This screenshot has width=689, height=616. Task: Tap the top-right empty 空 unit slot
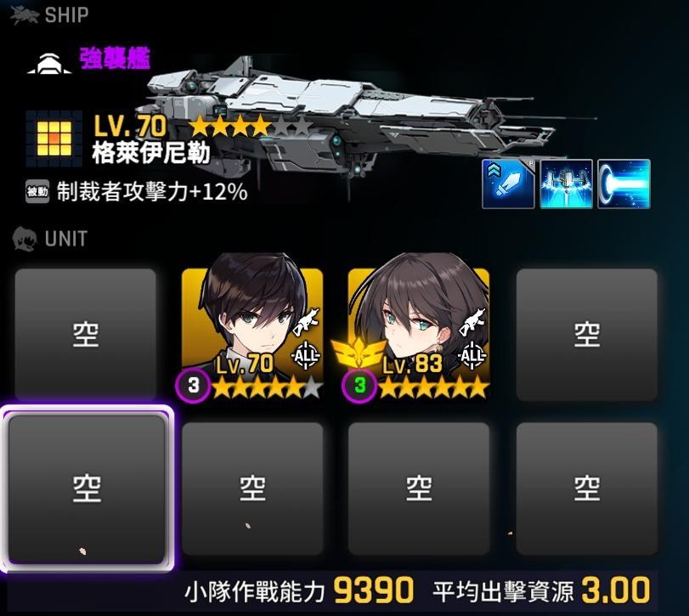586,335
